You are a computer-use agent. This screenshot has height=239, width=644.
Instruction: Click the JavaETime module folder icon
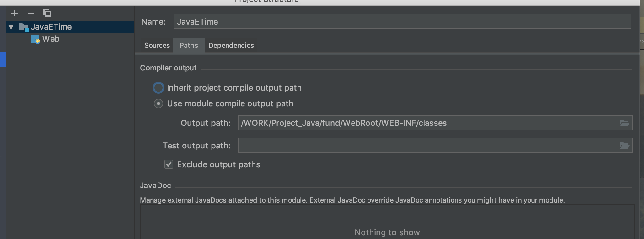(x=24, y=27)
